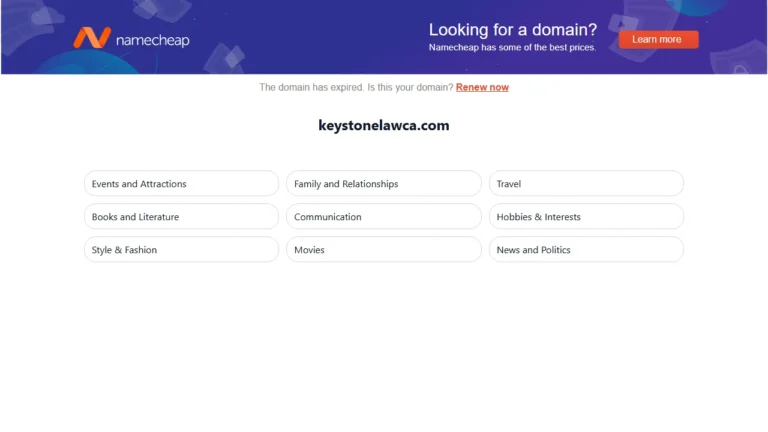Click the Learn more button
This screenshot has width=768, height=432.
658,40
